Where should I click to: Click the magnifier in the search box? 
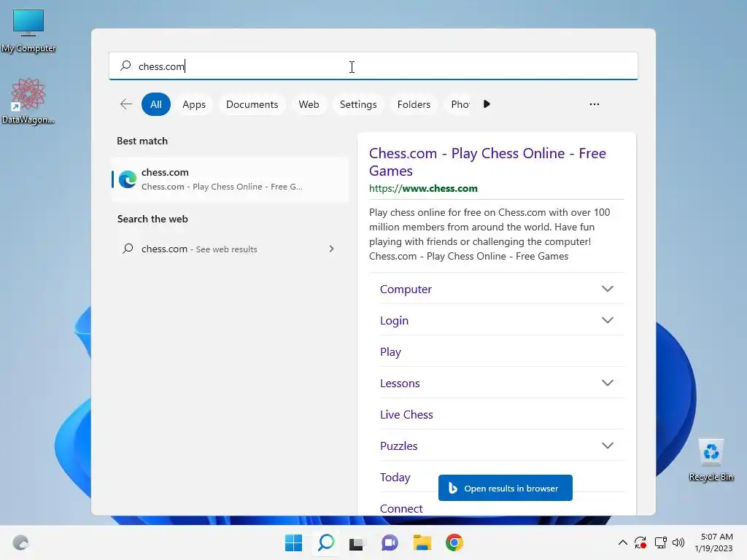click(x=125, y=66)
